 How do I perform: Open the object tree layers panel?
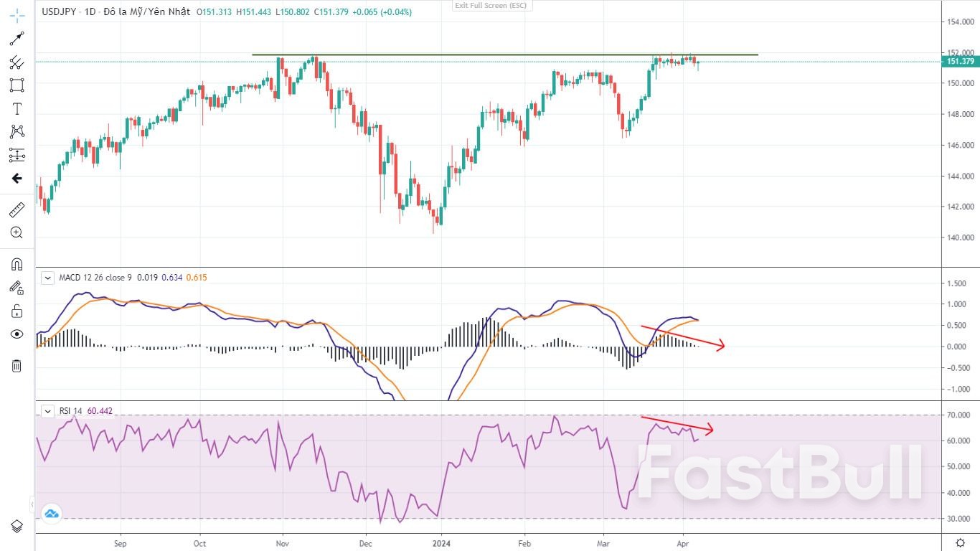click(17, 526)
